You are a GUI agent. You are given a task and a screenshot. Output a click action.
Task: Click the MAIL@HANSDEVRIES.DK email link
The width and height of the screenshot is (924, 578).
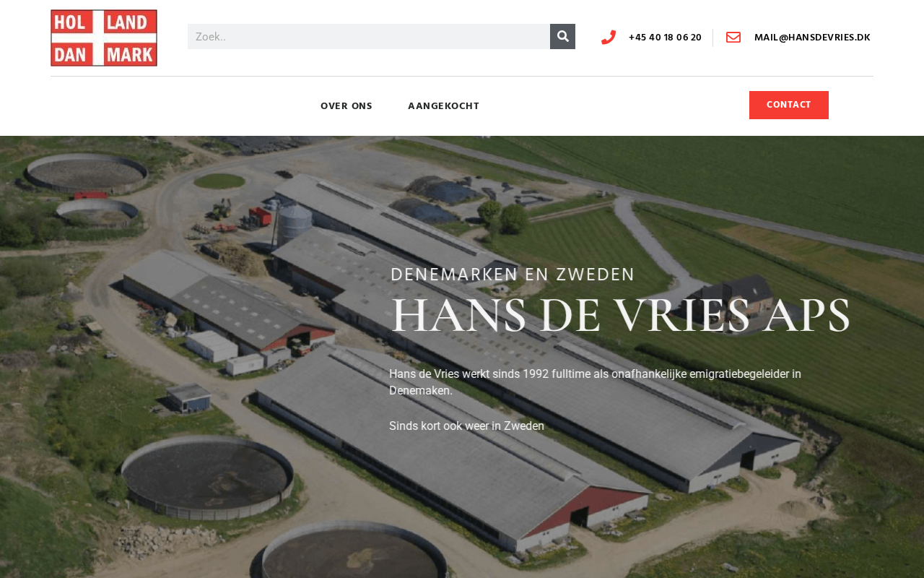click(x=812, y=38)
